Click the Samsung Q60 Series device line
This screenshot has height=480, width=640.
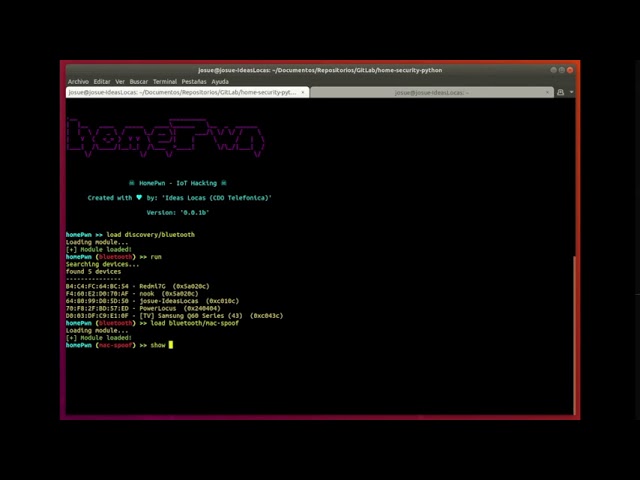174,316
